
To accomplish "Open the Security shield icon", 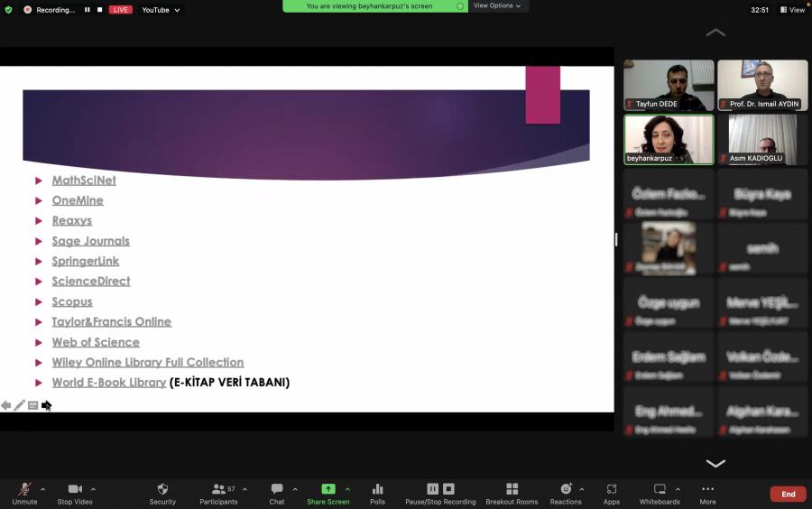I will [162, 489].
